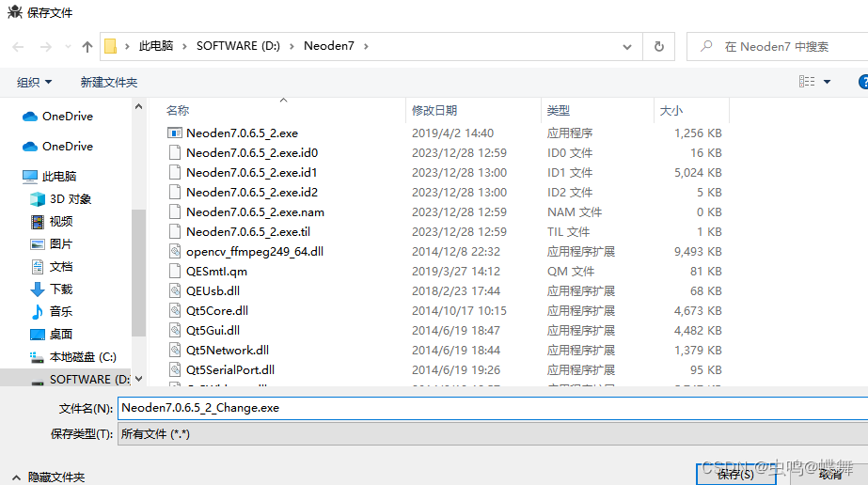
Task: Click file name Neoden7.0.6.5_2.exe.id1
Action: pos(251,173)
